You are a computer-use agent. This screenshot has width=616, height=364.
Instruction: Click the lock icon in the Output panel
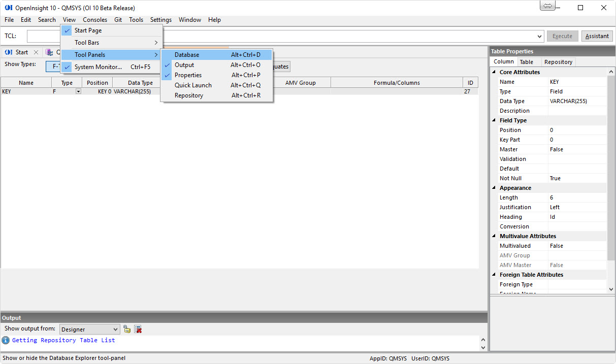click(127, 329)
